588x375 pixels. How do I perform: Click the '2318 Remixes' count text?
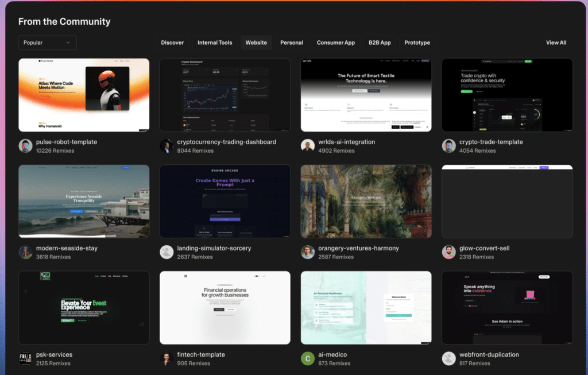coord(476,257)
